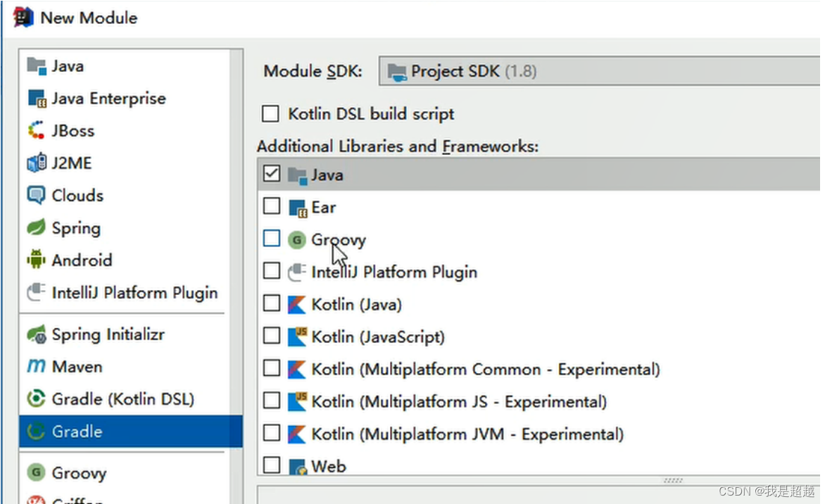This screenshot has width=825, height=504.
Task: Select the JBoss module type
Action: 37,130
